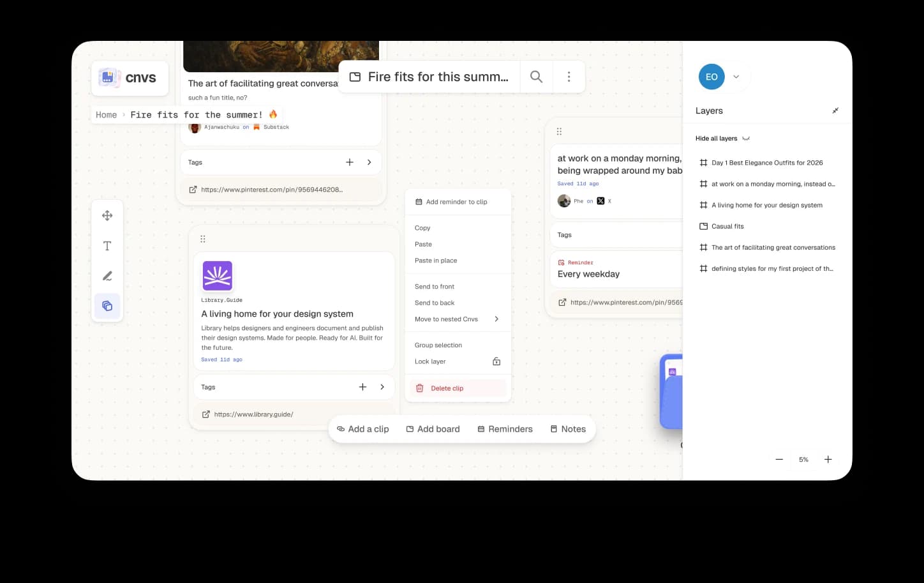The image size is (924, 583).
Task: Select Day 1 Best Elegance Outfits layer
Action: pyautogui.click(x=761, y=163)
